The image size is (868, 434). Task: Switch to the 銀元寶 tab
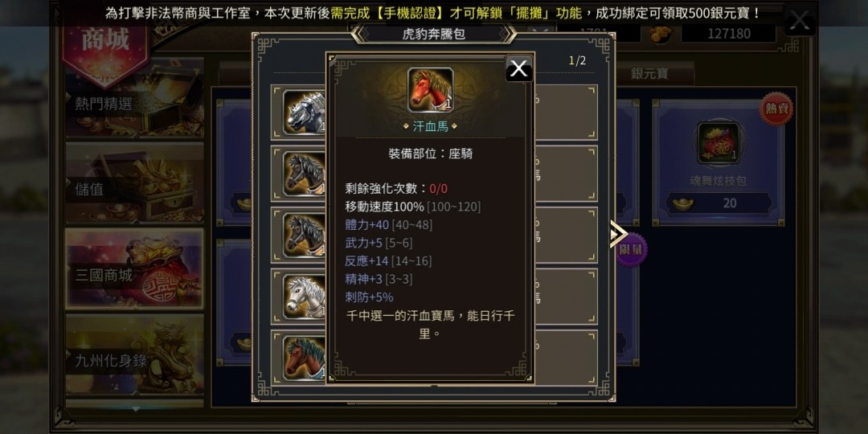click(x=649, y=74)
